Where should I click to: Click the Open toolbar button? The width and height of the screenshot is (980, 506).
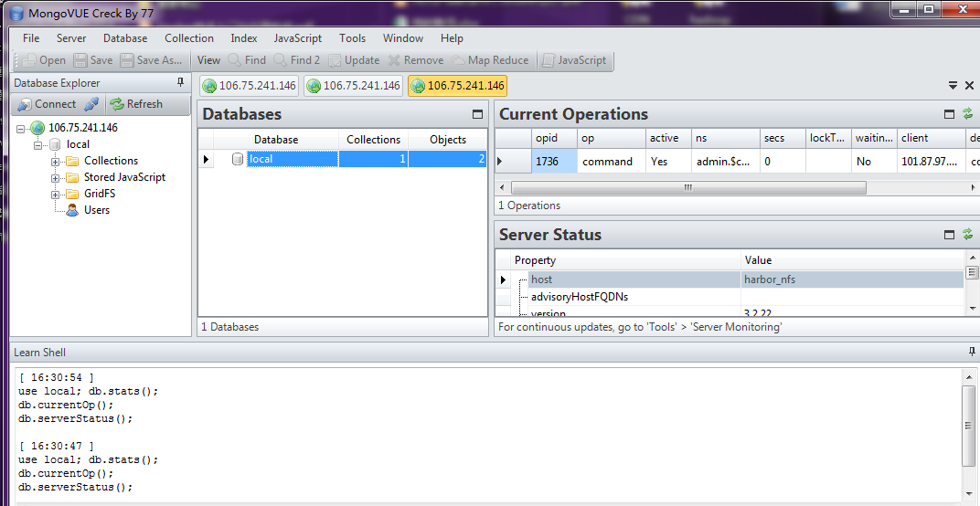coord(44,60)
